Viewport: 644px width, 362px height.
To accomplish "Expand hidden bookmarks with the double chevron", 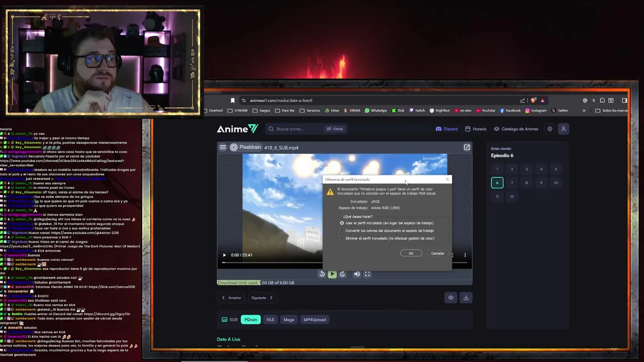I will pos(584,111).
